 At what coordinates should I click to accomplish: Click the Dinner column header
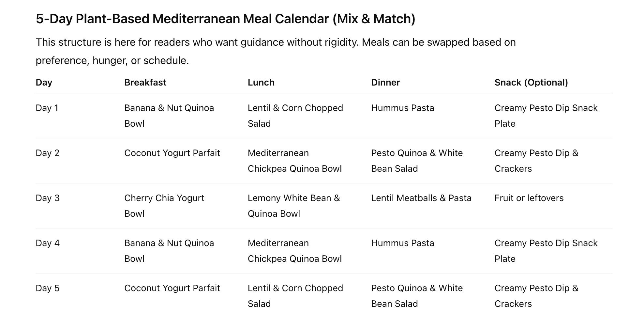point(385,82)
